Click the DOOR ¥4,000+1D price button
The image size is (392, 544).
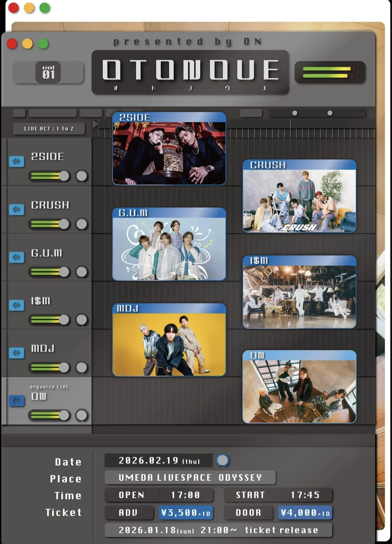[305, 513]
